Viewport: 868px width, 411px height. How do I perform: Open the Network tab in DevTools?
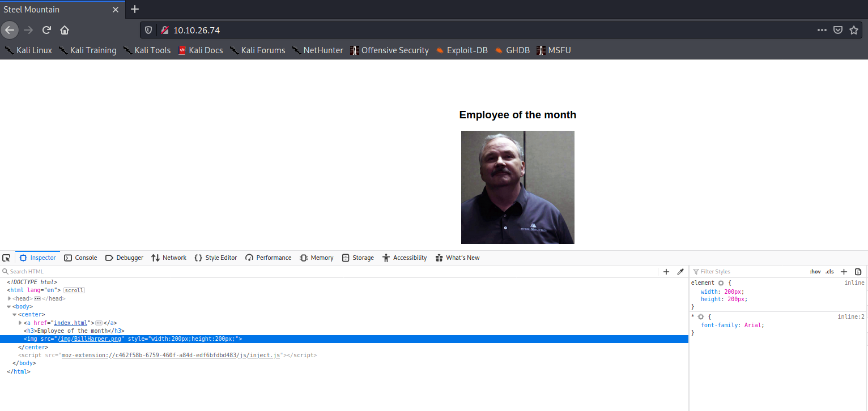click(169, 258)
